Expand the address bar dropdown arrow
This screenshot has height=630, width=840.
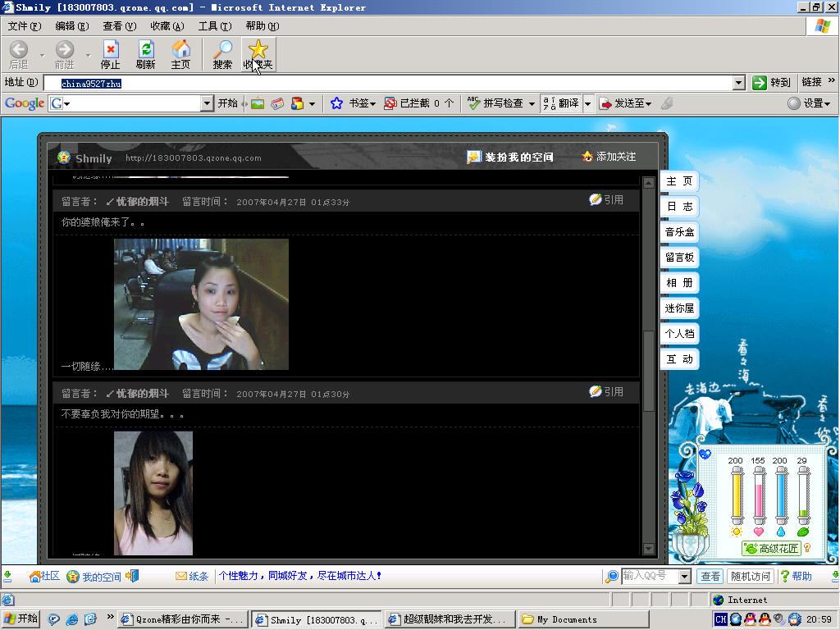pos(739,83)
